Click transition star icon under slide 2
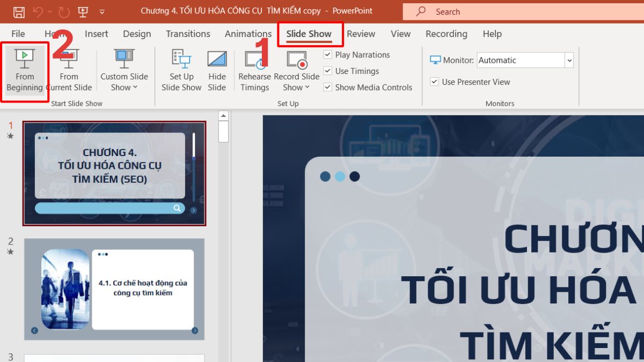The width and height of the screenshot is (644, 362). point(10,252)
